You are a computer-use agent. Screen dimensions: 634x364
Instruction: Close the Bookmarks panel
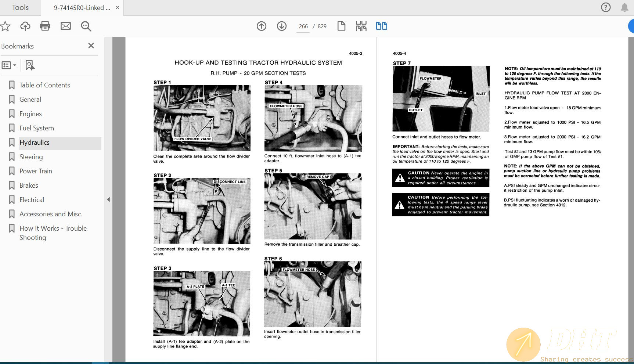(91, 46)
